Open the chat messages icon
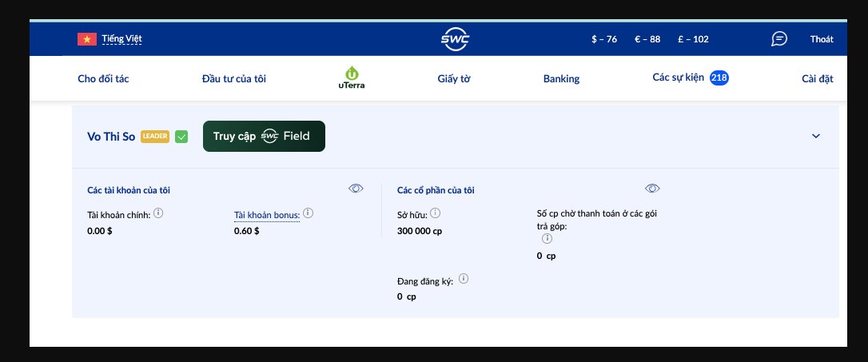The width and height of the screenshot is (868, 362). (778, 39)
